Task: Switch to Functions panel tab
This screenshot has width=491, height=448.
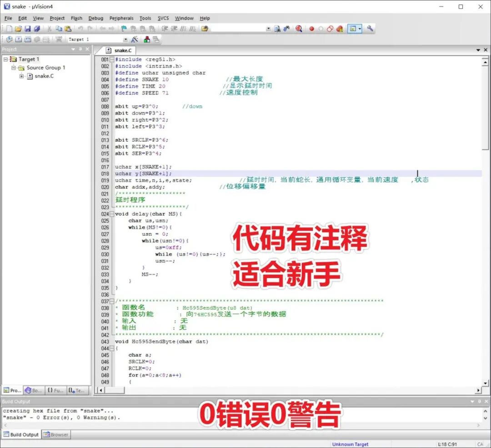Action: click(x=55, y=390)
